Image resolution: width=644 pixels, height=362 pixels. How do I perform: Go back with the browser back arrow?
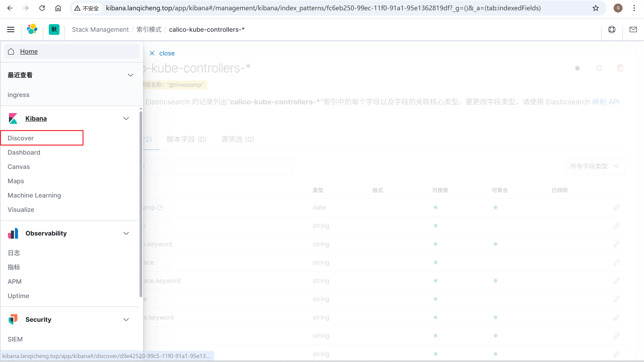pyautogui.click(x=10, y=8)
